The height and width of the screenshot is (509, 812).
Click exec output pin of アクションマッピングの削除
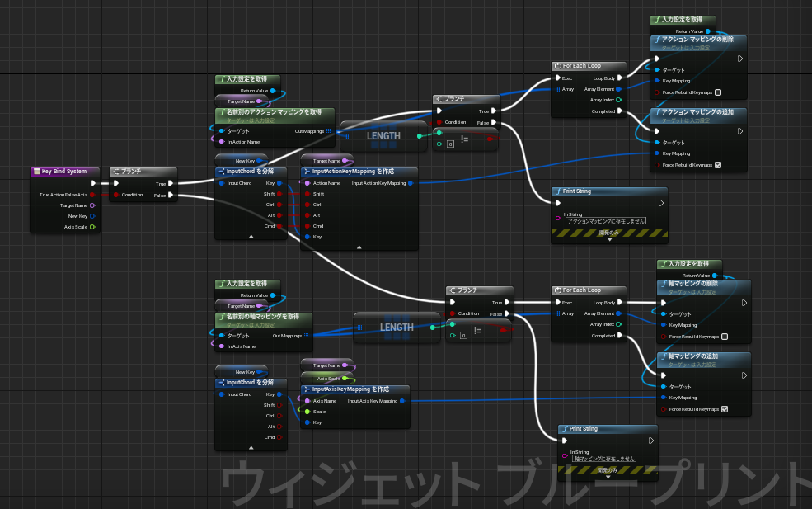(x=740, y=59)
